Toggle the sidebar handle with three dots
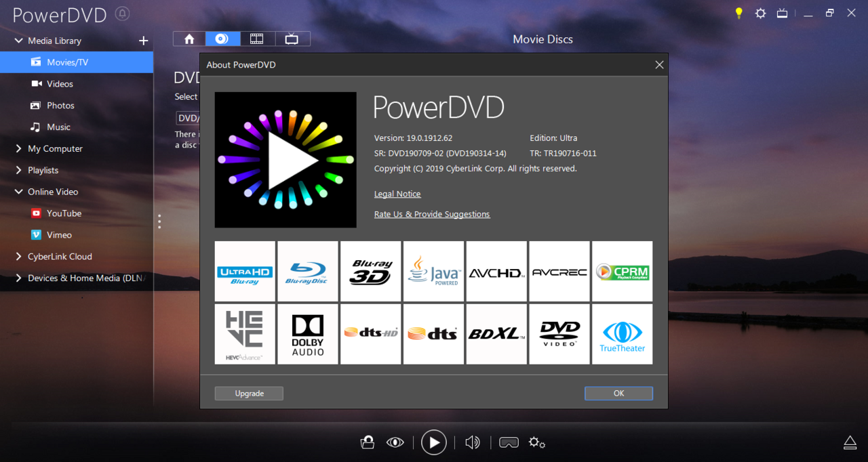Image resolution: width=868 pixels, height=462 pixels. 159,222
